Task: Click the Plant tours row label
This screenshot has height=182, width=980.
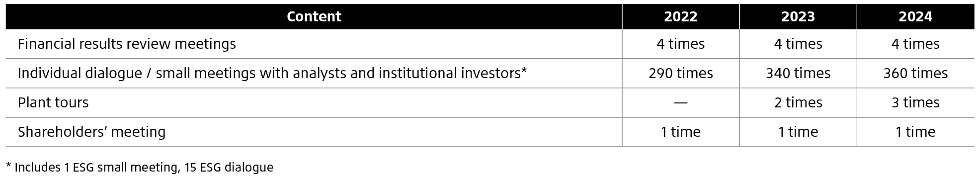Action: point(53,102)
